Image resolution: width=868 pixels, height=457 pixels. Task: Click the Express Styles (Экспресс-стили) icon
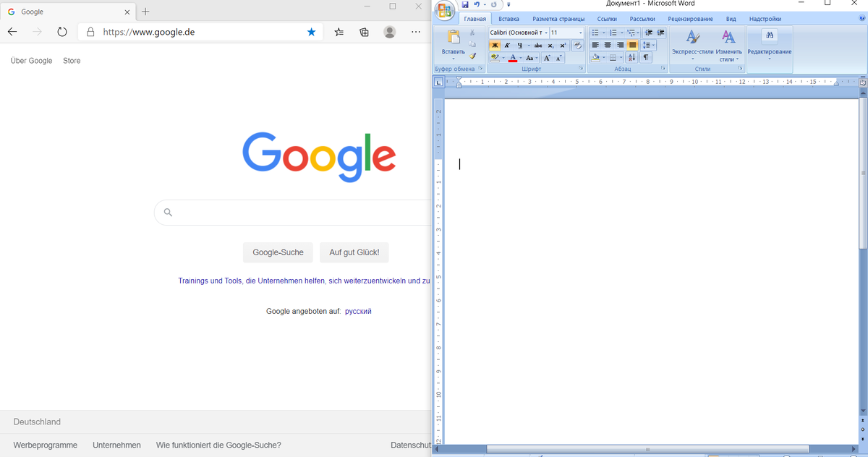click(692, 37)
